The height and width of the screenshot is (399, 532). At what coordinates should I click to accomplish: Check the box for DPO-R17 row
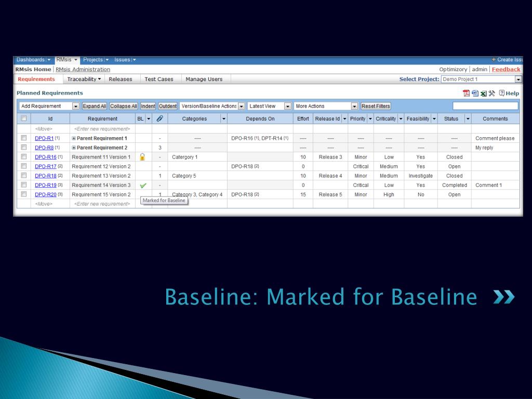point(24,166)
